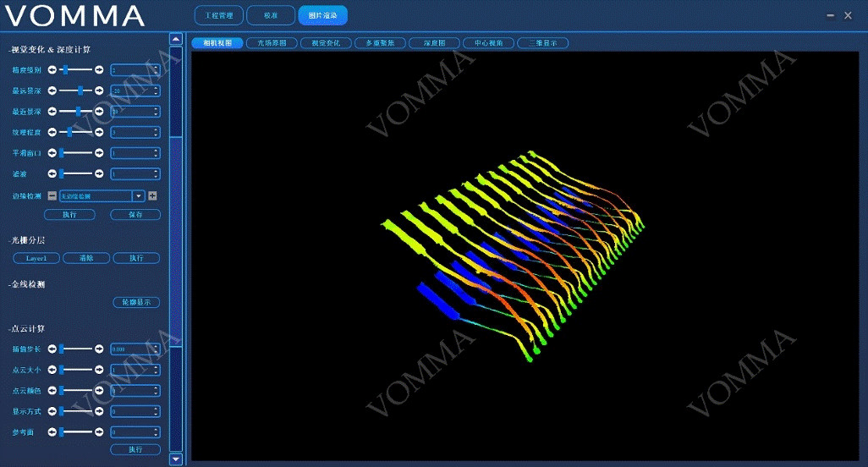The height and width of the screenshot is (467, 868).
Task: Click right arrow for 点云大小 slider
Action: point(99,370)
